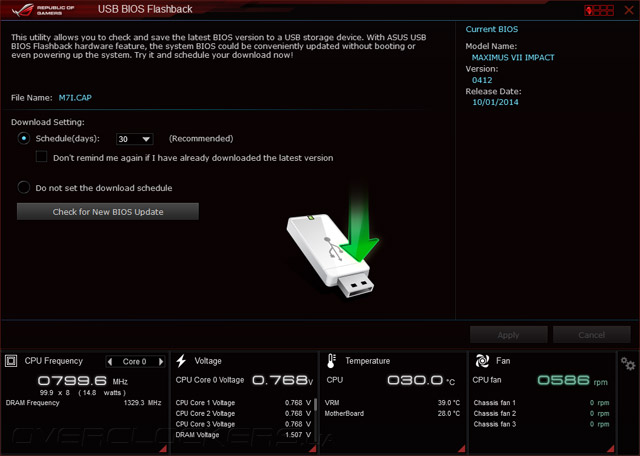640x456 pixels.
Task: Click the CPU Core 2 Voltage row
Action: coord(243,414)
